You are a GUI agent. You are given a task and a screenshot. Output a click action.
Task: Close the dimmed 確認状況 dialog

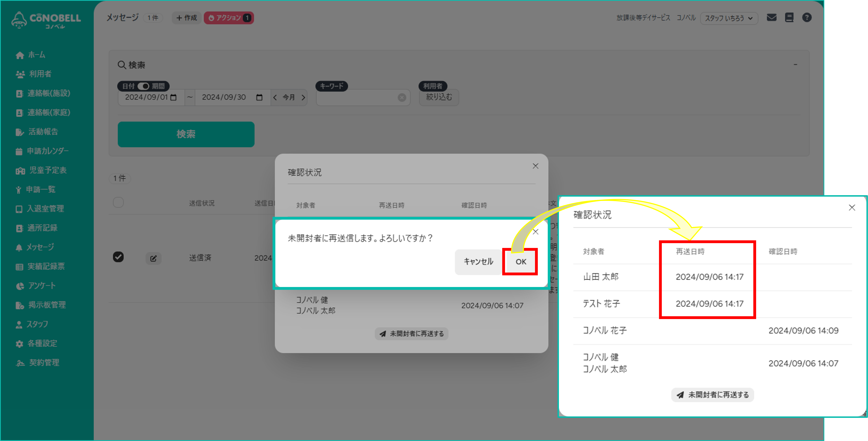click(535, 166)
